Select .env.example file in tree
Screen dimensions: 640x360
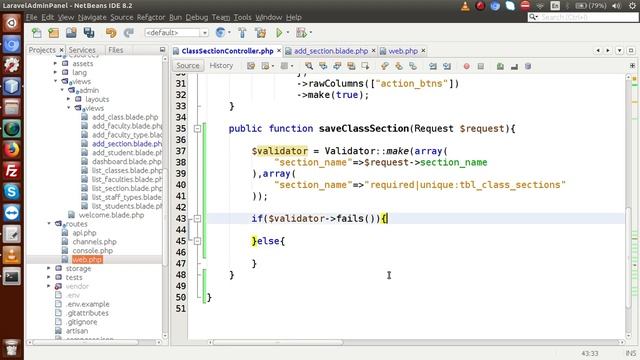pyautogui.click(x=88, y=304)
